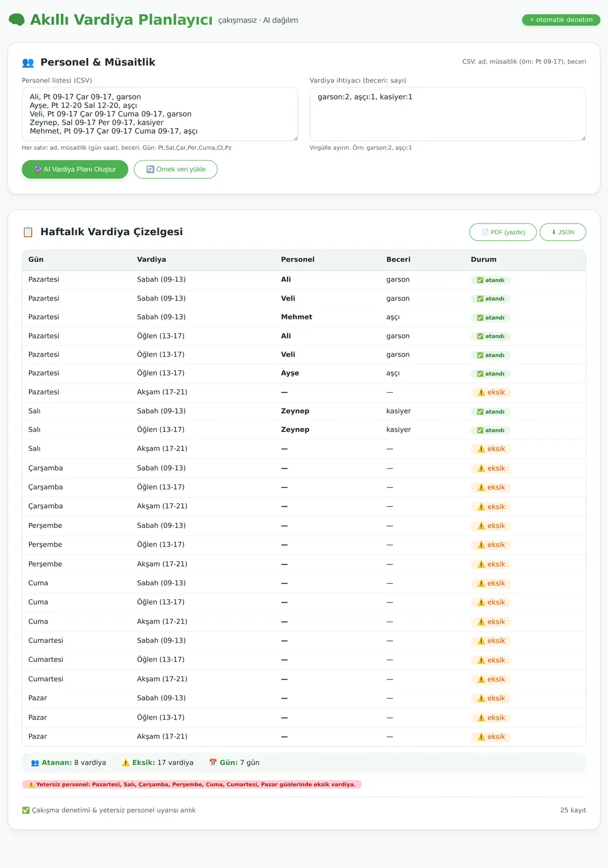Focus the Personel listesi CSV text area
Image resolution: width=608 pixels, height=868 pixels.
coord(160,114)
